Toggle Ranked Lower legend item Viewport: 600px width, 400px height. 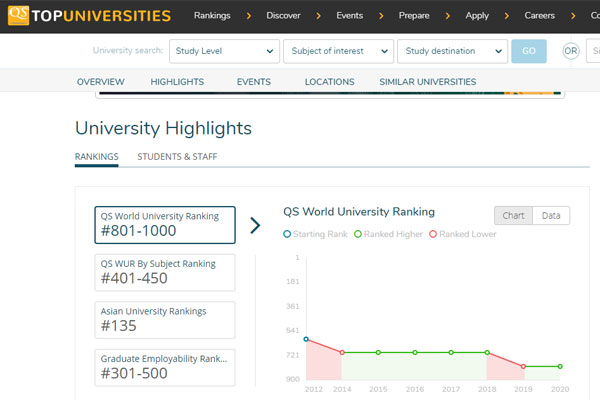tap(462, 234)
